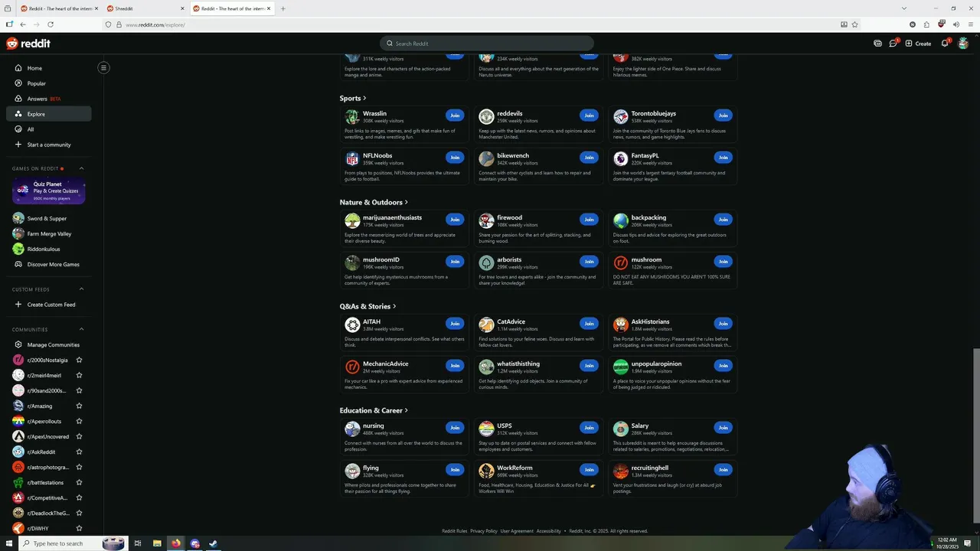Click Start a community
The width and height of the screenshot is (980, 551).
[x=48, y=145]
